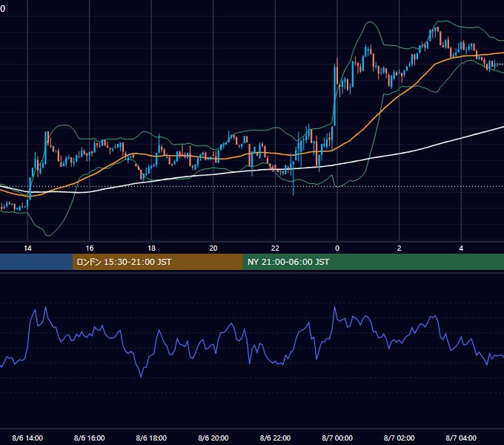
Task: Click the 8/7 04:00 time label
Action: click(461, 438)
